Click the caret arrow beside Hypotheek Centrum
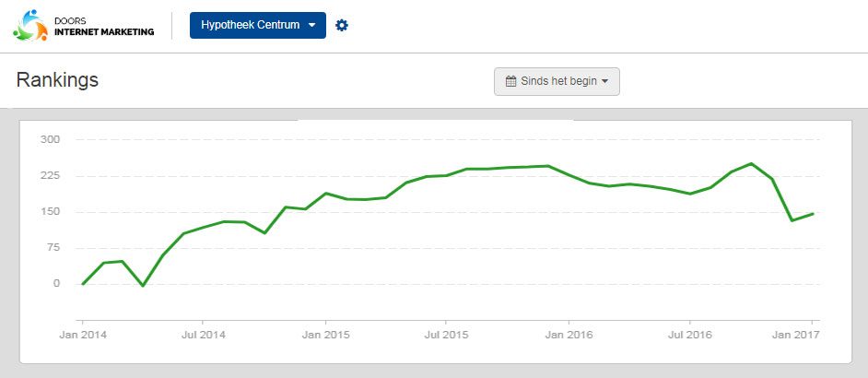 pyautogui.click(x=311, y=26)
